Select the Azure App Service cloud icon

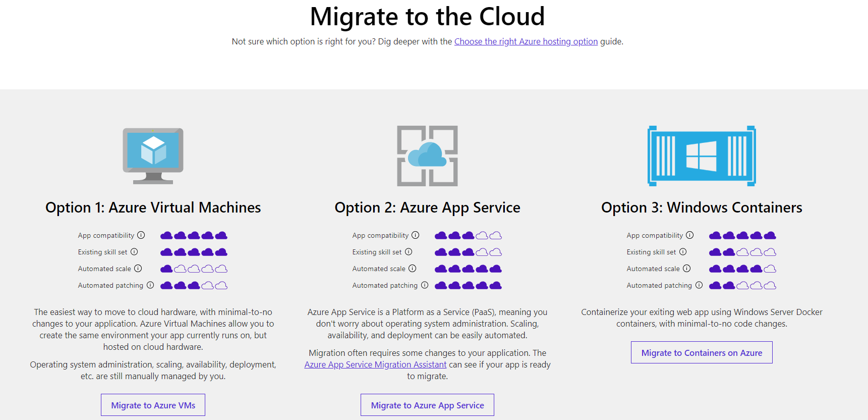(427, 156)
